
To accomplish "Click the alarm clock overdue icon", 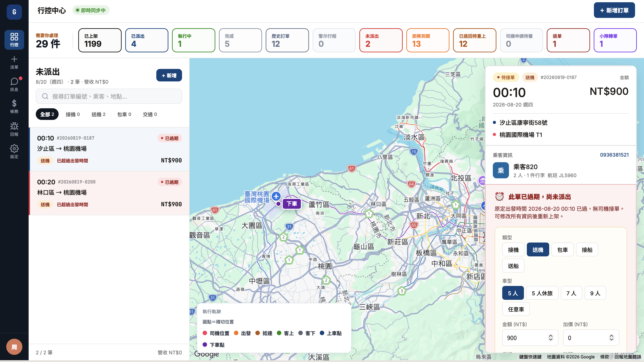I will tap(500, 197).
